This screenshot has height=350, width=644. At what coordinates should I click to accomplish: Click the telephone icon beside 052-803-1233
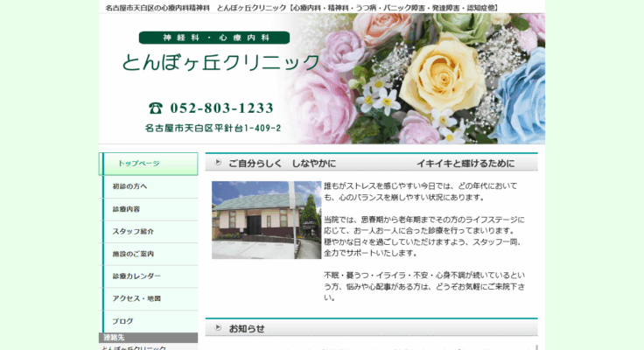156,108
